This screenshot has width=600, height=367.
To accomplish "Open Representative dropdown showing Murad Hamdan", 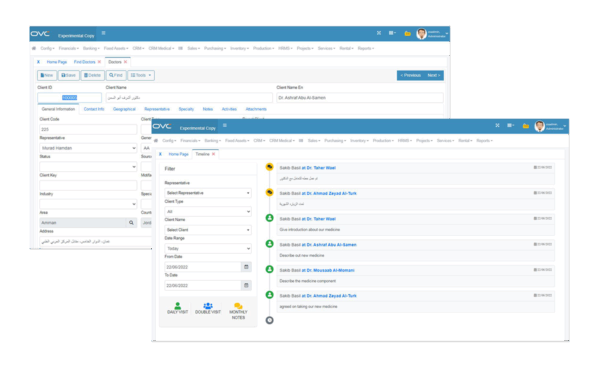I will click(x=88, y=148).
